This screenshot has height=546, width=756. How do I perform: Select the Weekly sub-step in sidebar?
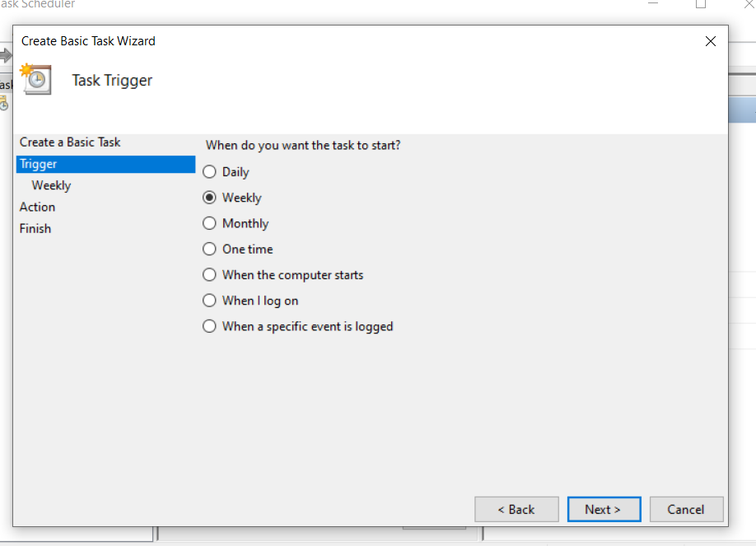(x=51, y=185)
